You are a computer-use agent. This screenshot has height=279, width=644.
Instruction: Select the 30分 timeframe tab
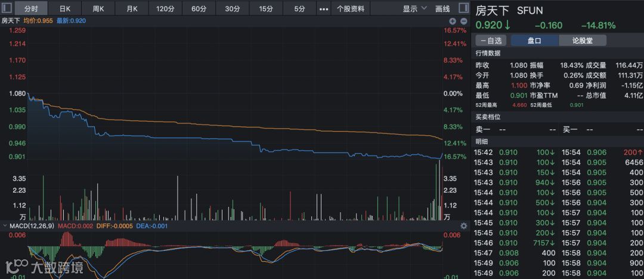pyautogui.click(x=233, y=8)
